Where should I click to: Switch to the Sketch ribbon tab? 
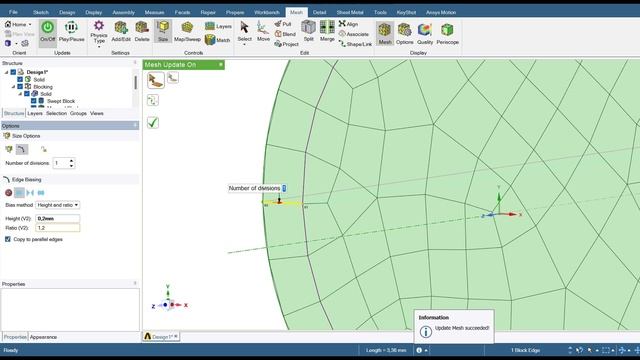coord(41,12)
